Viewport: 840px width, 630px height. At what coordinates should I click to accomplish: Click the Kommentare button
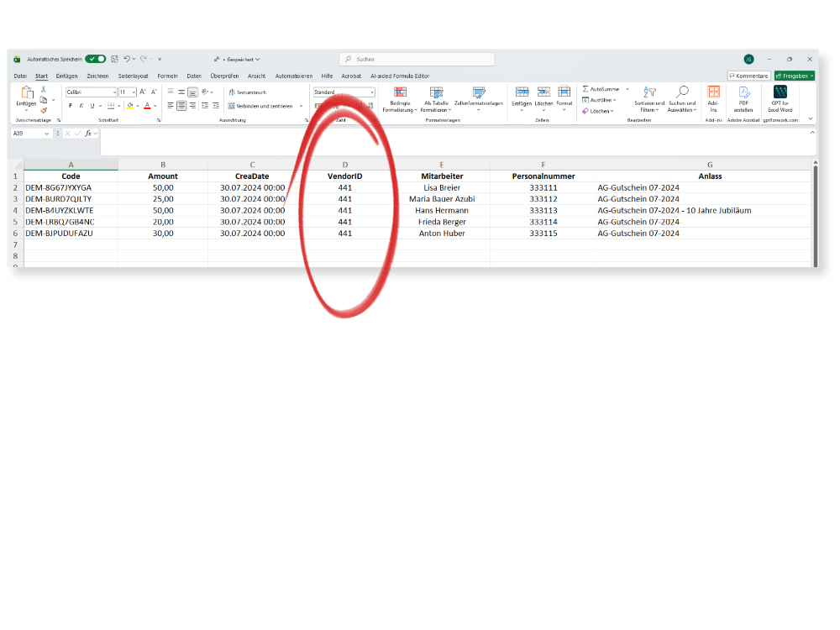748,76
